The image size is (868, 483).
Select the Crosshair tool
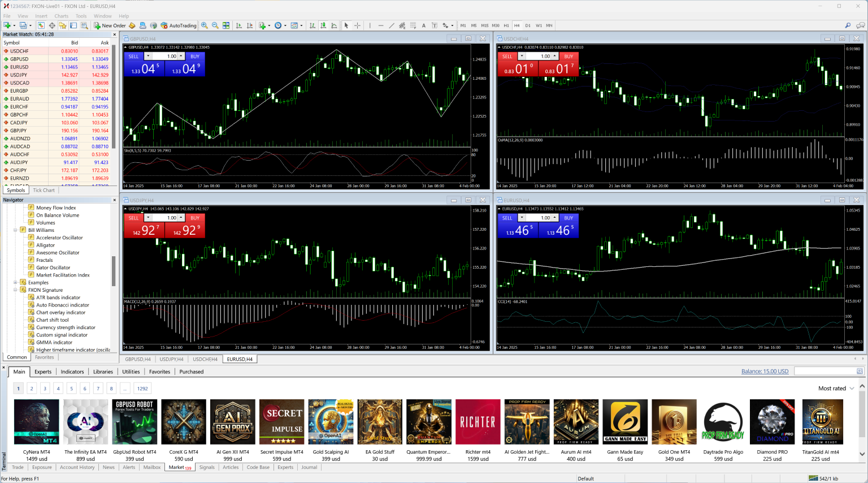[x=357, y=25]
